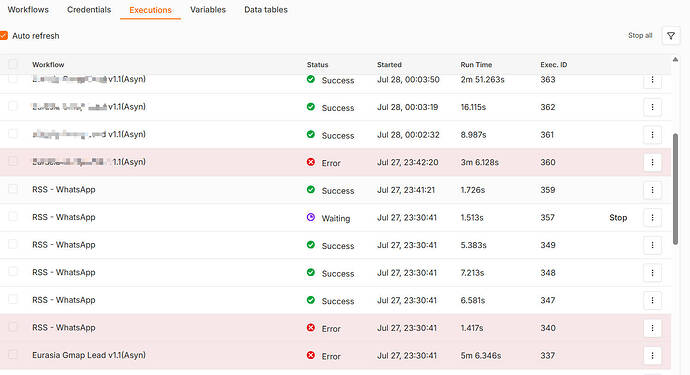The height and width of the screenshot is (375, 690).
Task: Open RSS - WhatsApp workflow of execution 359
Action: coord(64,190)
